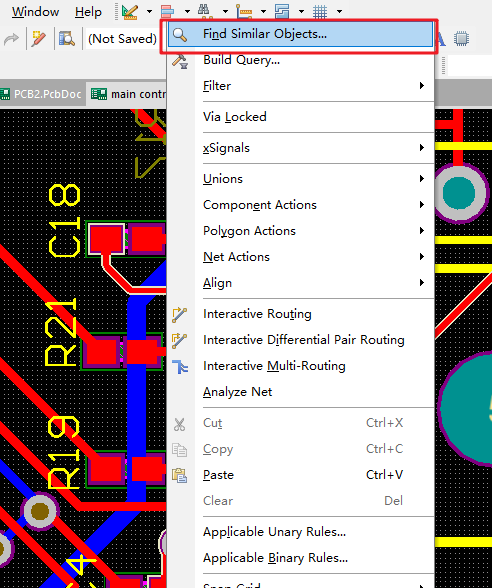The width and height of the screenshot is (492, 588).
Task: Start Interactive Routing from menu
Action: click(x=300, y=314)
